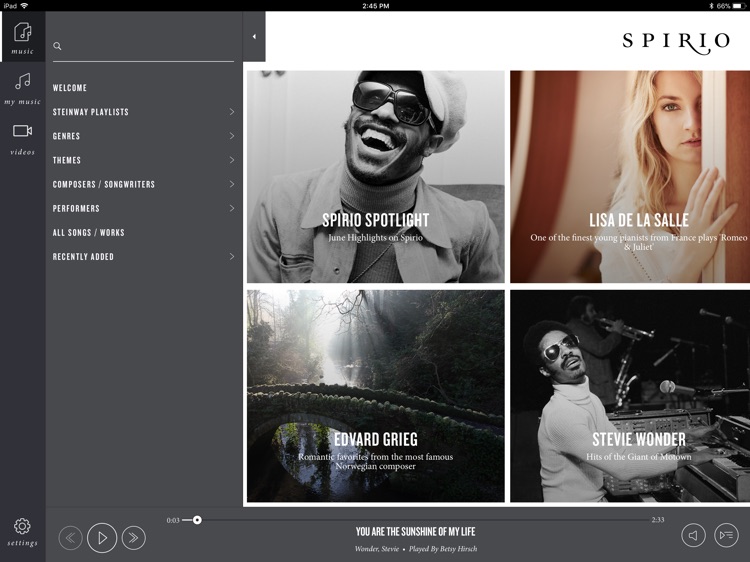Viewport: 750px width, 562px height.
Task: Expand the Themes chevron
Action: [x=232, y=160]
